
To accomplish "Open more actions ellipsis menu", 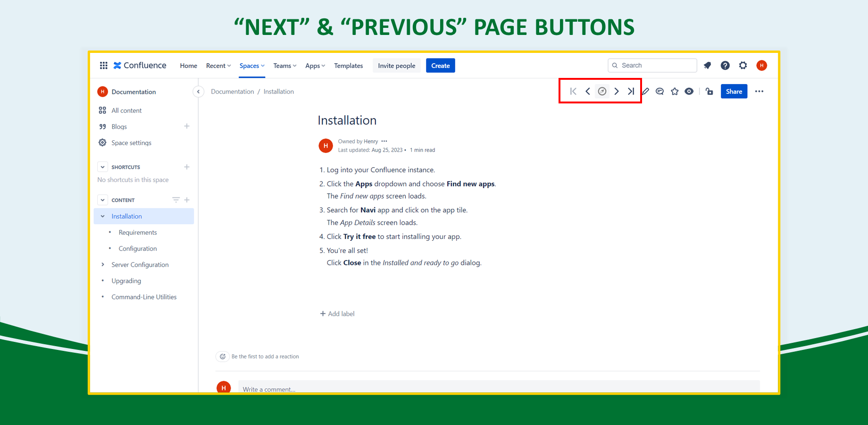I will [759, 91].
